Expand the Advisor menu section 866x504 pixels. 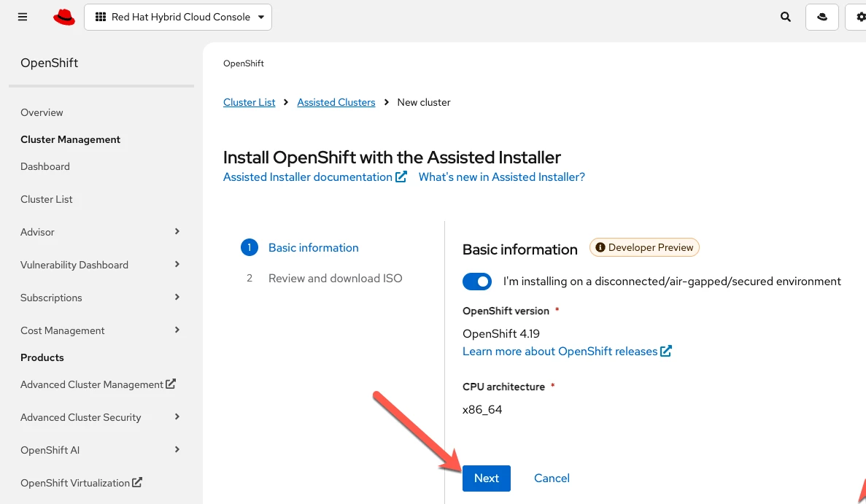pyautogui.click(x=101, y=232)
